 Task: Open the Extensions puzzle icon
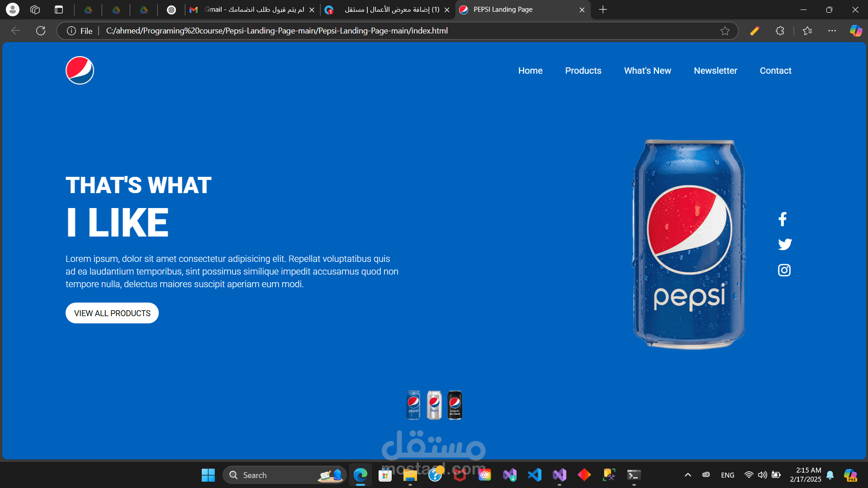tap(780, 31)
